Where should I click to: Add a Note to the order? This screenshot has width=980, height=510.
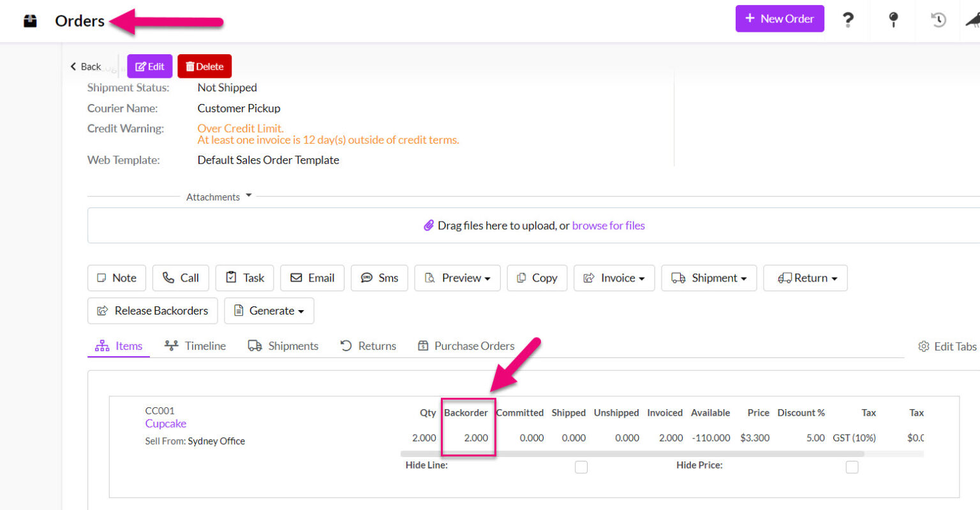click(x=117, y=278)
